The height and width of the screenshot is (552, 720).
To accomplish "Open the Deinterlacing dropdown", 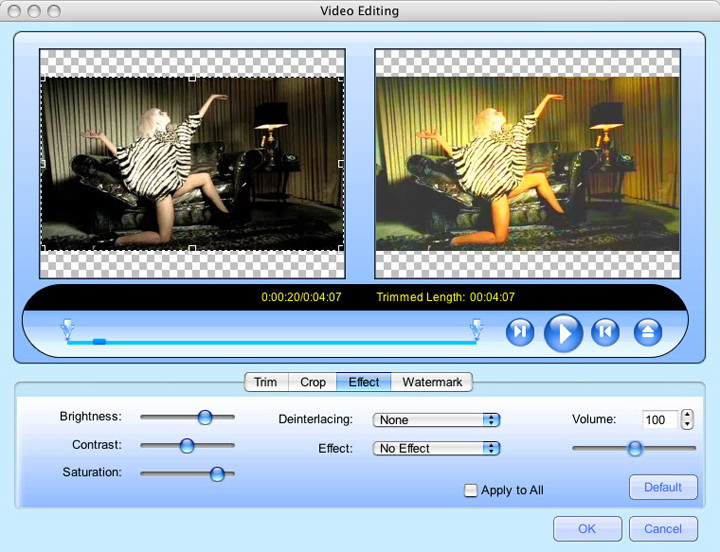I will pos(435,420).
